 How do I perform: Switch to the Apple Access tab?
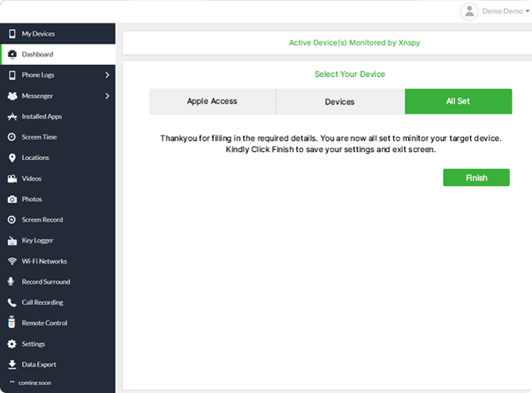click(212, 102)
